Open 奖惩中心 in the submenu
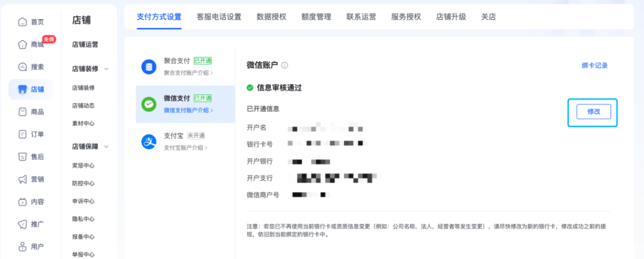644x259 pixels. pos(83,165)
